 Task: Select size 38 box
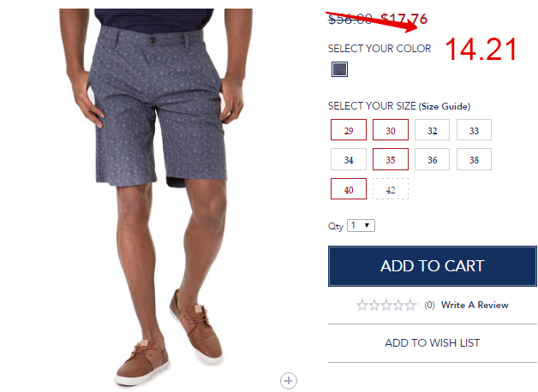pos(474,159)
